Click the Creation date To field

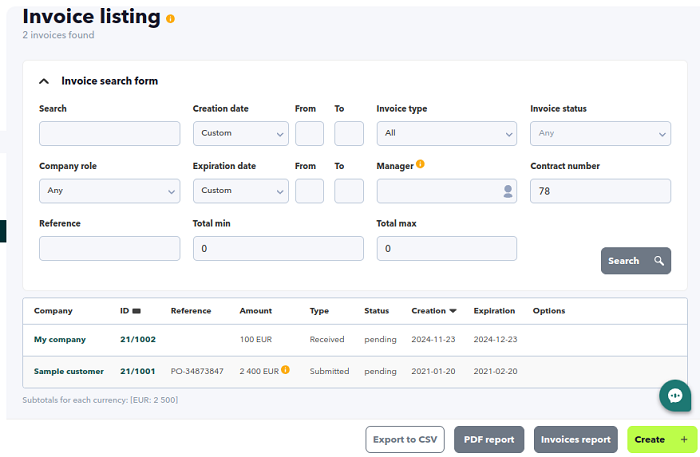tap(349, 133)
